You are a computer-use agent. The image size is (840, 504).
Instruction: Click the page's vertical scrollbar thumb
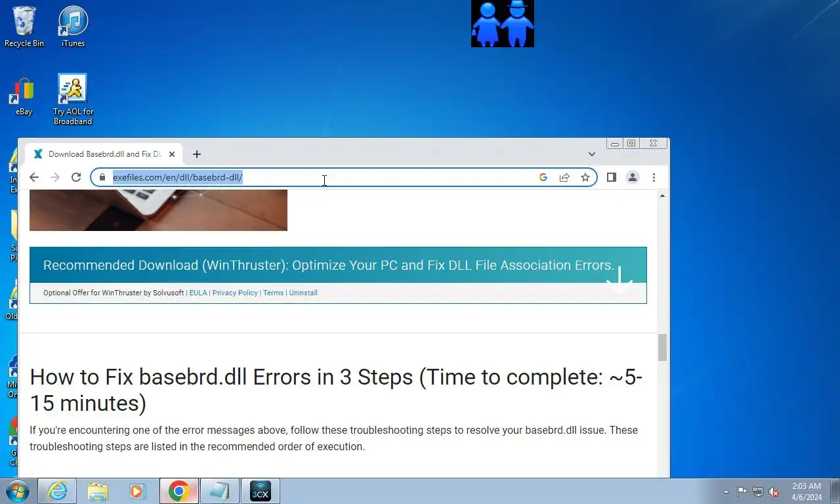coord(663,347)
